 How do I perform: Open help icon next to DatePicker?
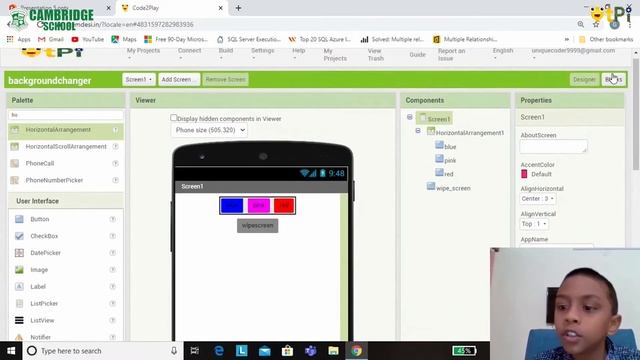click(113, 253)
